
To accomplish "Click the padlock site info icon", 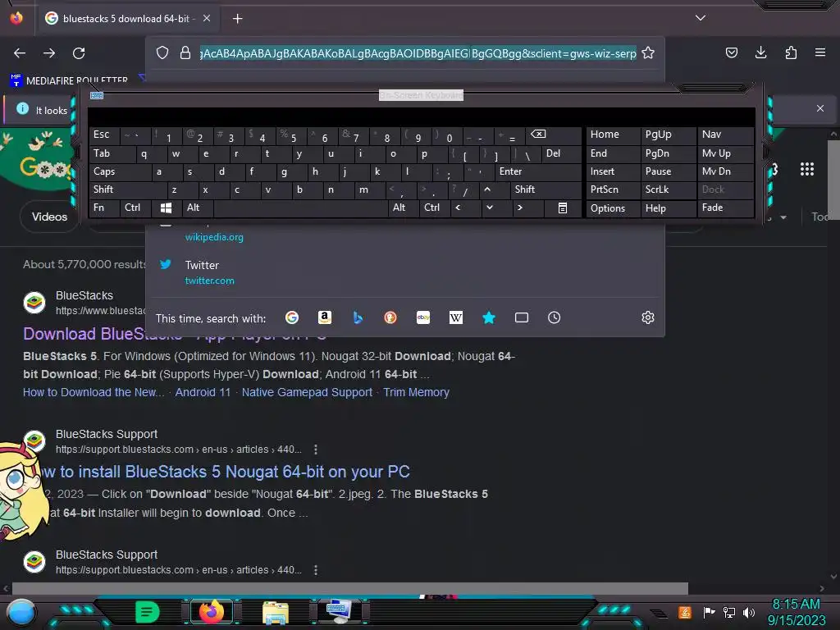I will click(x=185, y=52).
